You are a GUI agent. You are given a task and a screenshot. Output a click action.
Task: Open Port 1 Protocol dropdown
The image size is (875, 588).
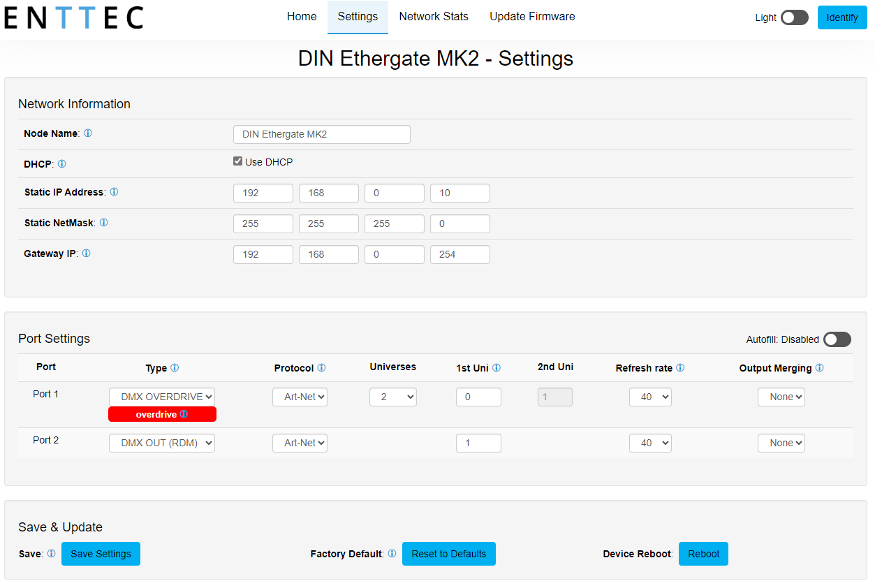tap(300, 397)
